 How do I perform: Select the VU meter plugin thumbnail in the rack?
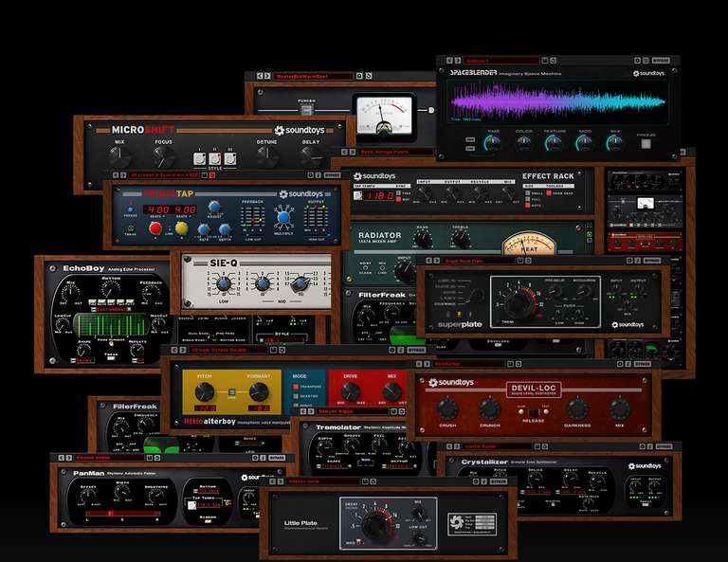[646, 211]
